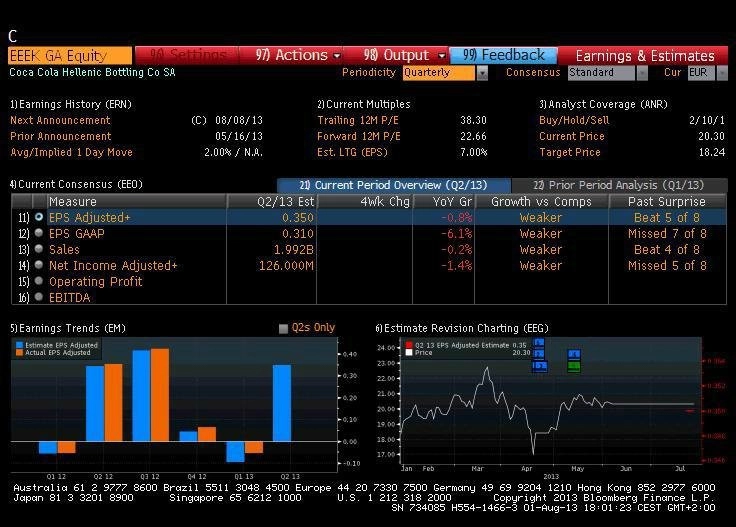Click Beat 4 of 8 past surprise

(667, 250)
